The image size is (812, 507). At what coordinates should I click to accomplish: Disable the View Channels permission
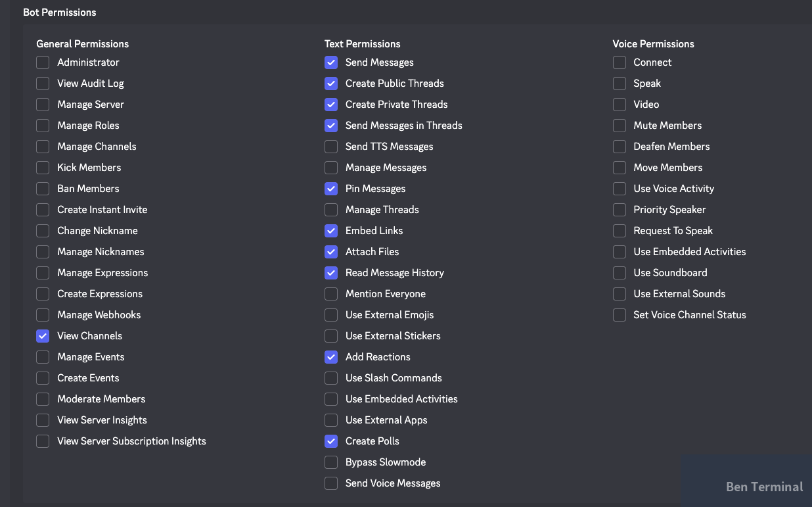pyautogui.click(x=43, y=336)
